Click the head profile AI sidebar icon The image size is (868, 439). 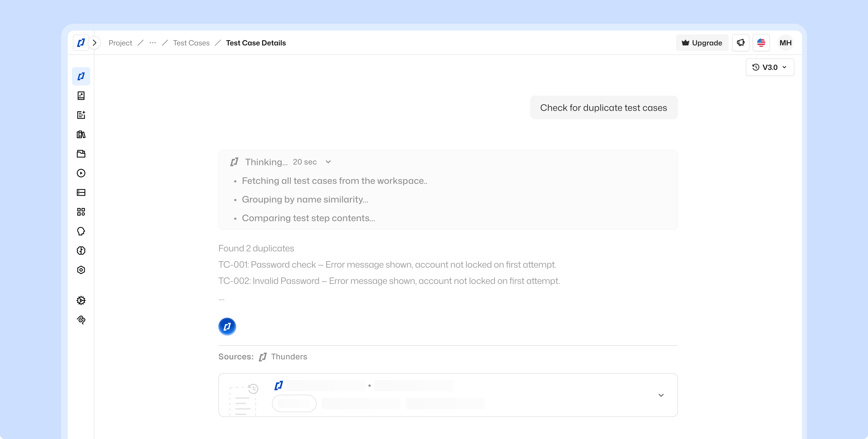click(x=81, y=231)
